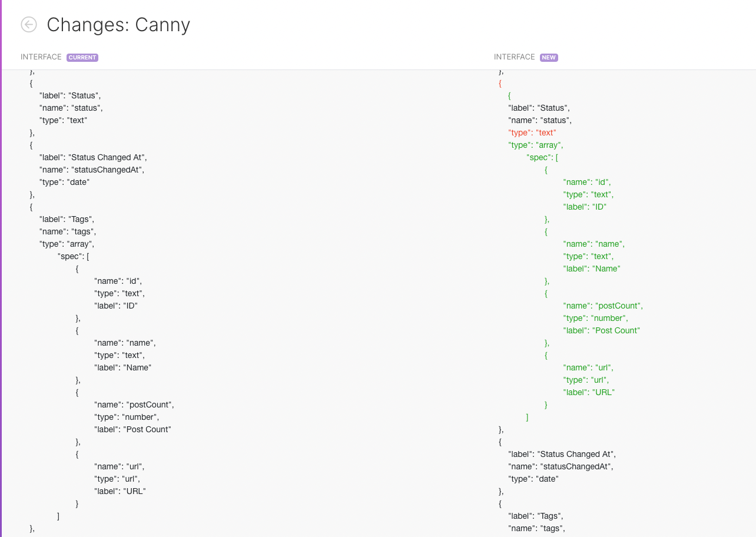Select "name": "postCount" line in current interface
756x537 pixels.
134,405
